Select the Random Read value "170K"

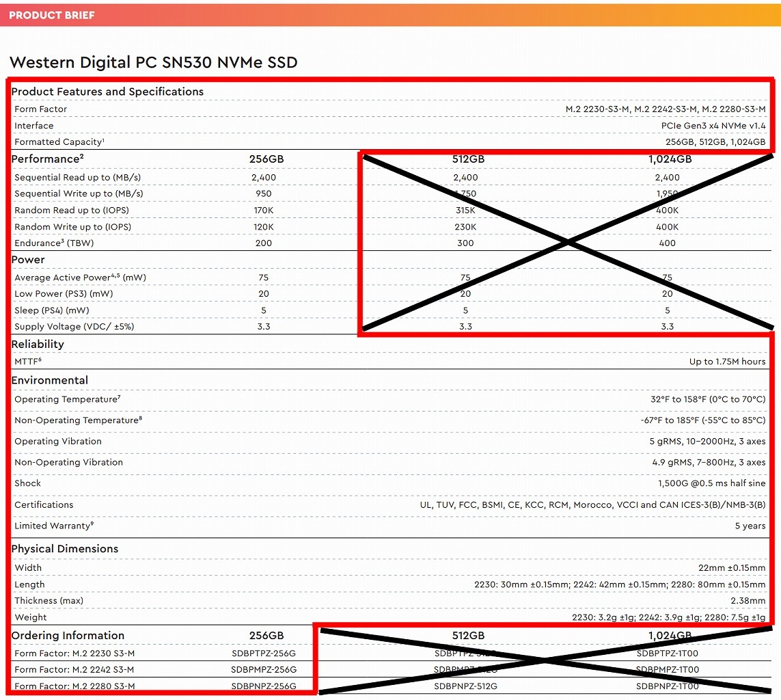click(x=264, y=211)
